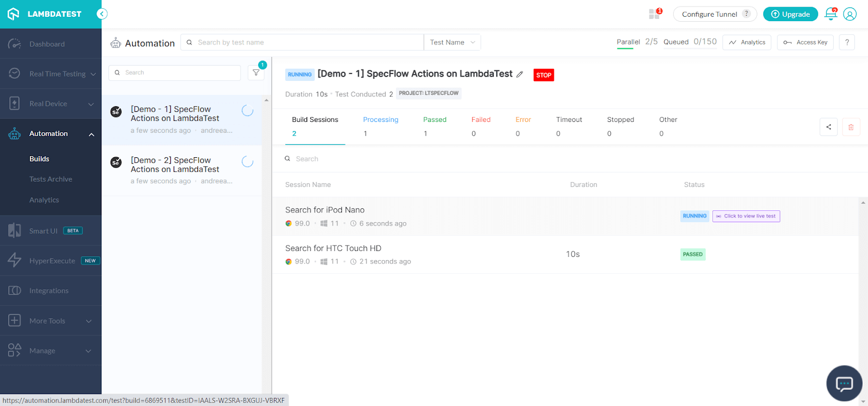Click Selenium icon of Demo - 1 build
868x406 pixels.
pyautogui.click(x=116, y=112)
